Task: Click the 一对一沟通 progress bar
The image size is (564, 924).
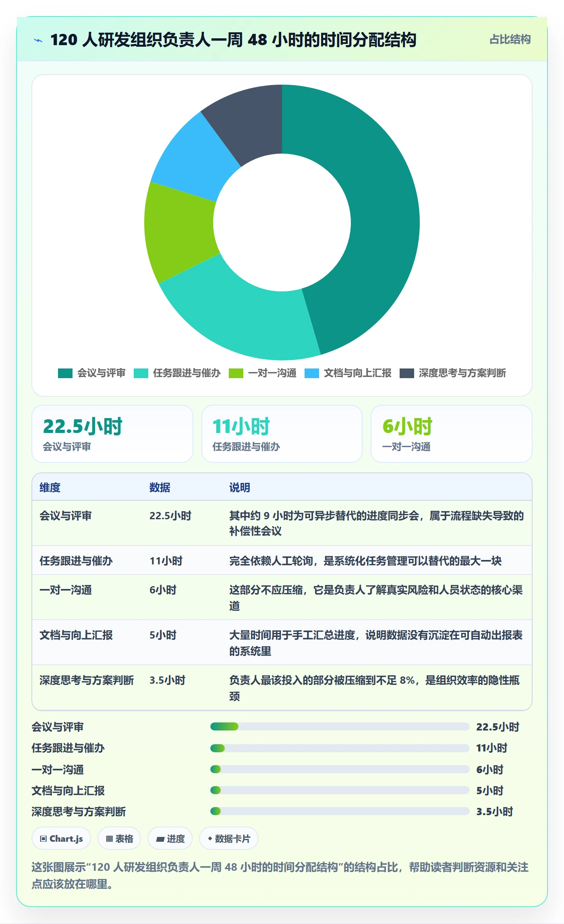Action: 340,769
